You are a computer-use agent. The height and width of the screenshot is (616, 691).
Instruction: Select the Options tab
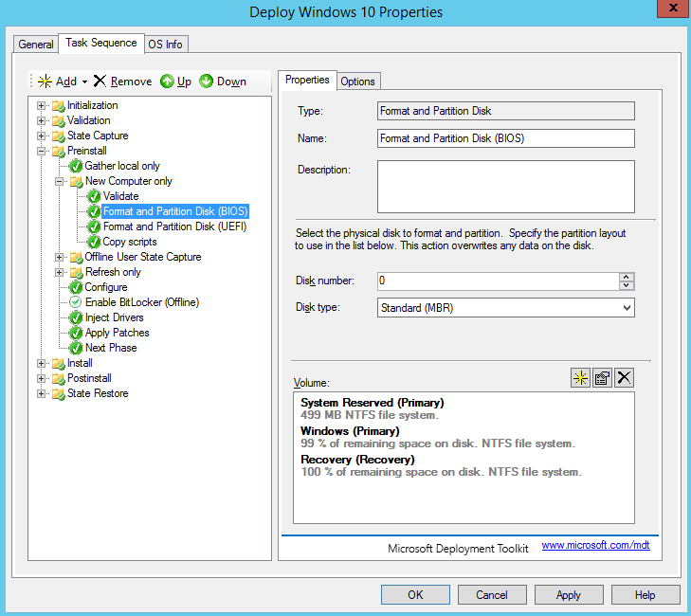pos(358,82)
